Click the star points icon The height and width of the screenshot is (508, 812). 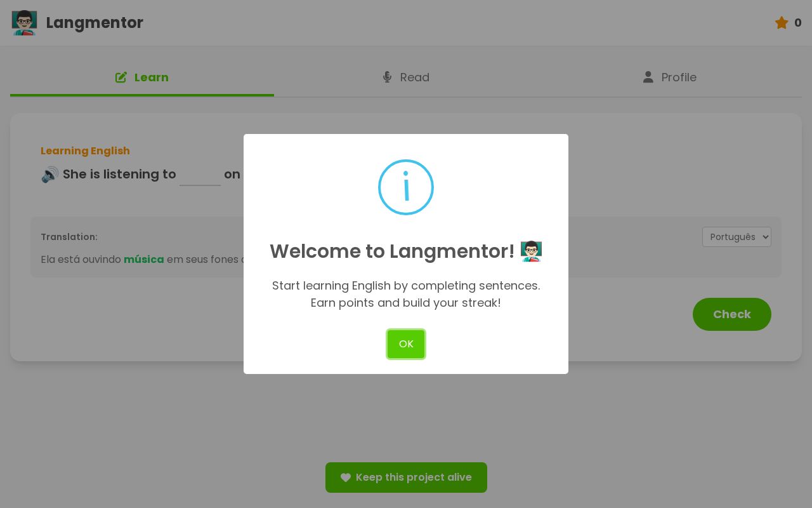782,23
